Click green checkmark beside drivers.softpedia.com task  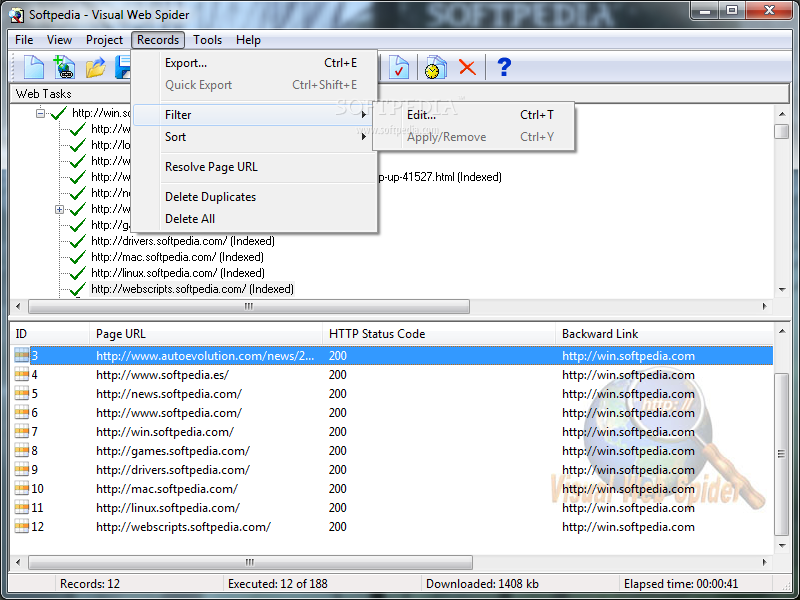(77, 241)
